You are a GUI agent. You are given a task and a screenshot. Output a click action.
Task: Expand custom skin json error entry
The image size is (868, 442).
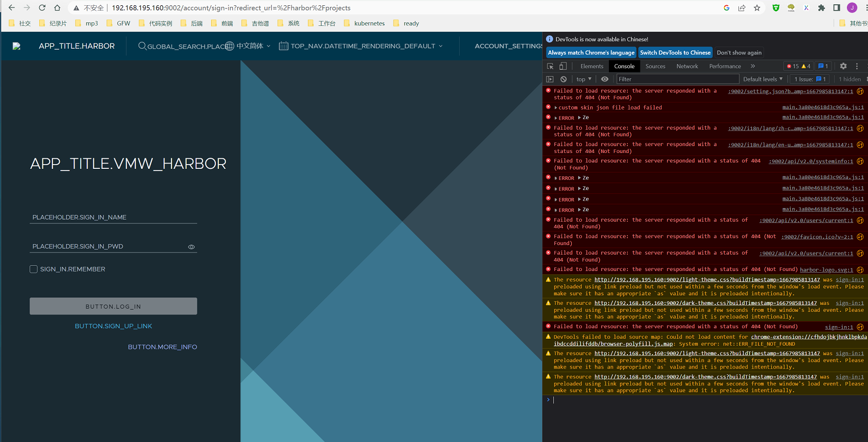tap(556, 107)
